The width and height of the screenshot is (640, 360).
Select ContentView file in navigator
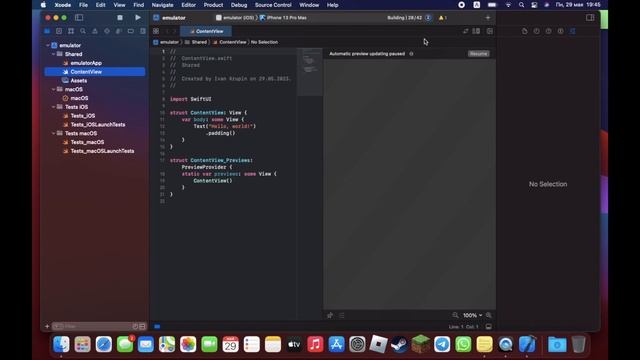click(x=95, y=72)
